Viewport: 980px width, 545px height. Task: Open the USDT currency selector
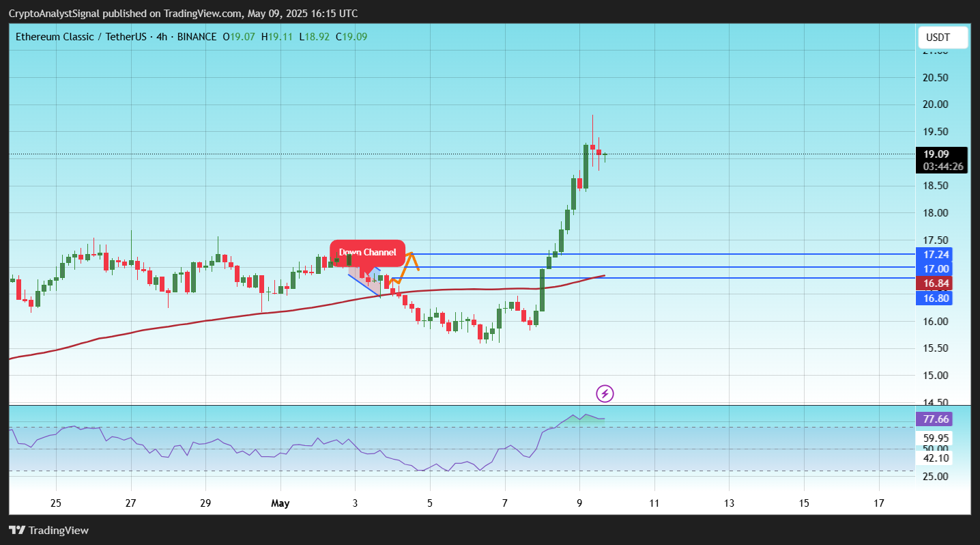[943, 37]
